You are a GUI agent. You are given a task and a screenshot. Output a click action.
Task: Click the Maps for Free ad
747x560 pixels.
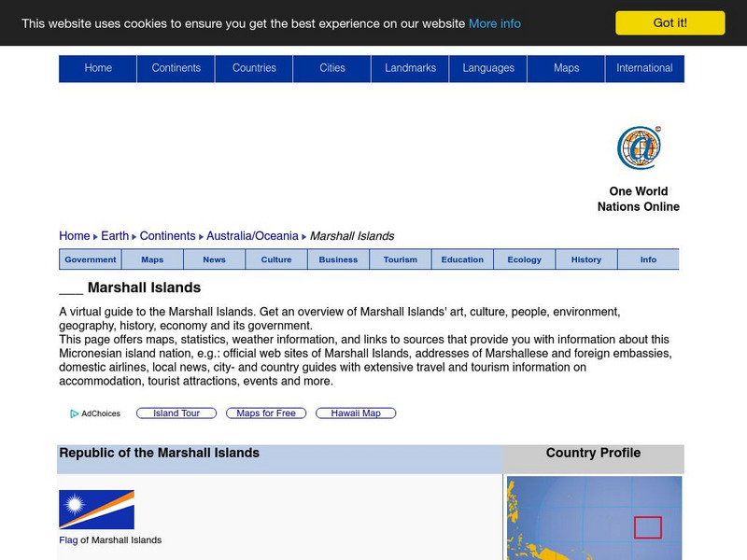point(265,413)
